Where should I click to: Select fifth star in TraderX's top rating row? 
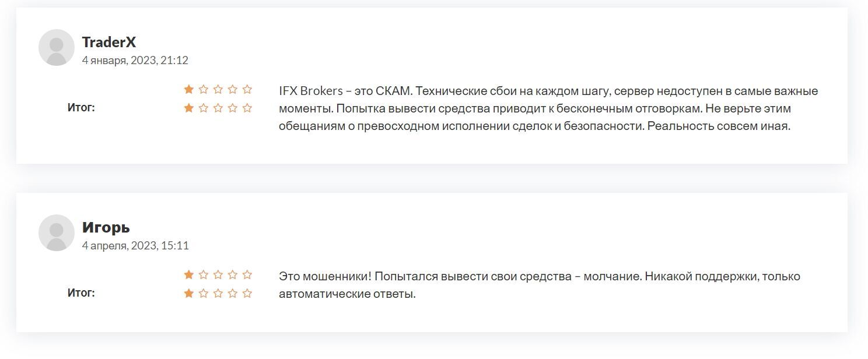(247, 89)
